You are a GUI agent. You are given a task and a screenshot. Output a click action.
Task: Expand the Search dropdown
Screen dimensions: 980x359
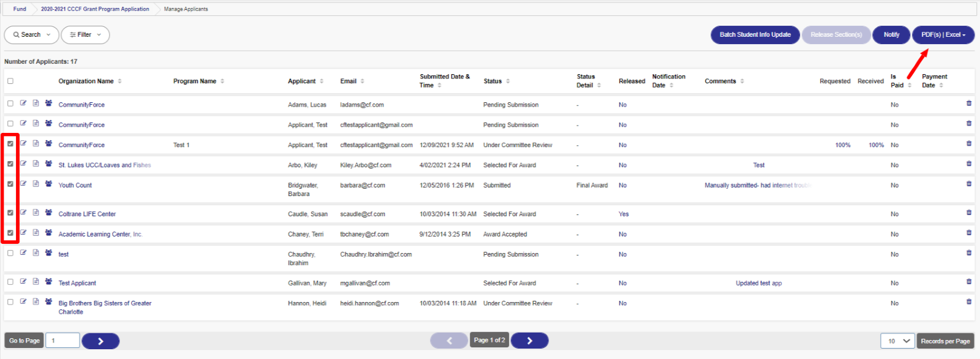[x=32, y=35]
